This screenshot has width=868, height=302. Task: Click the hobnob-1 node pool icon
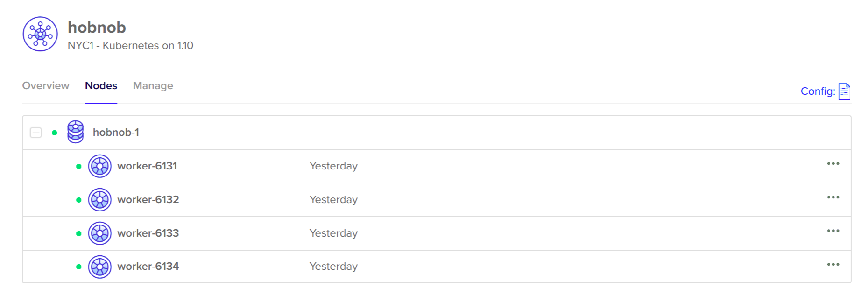click(76, 132)
